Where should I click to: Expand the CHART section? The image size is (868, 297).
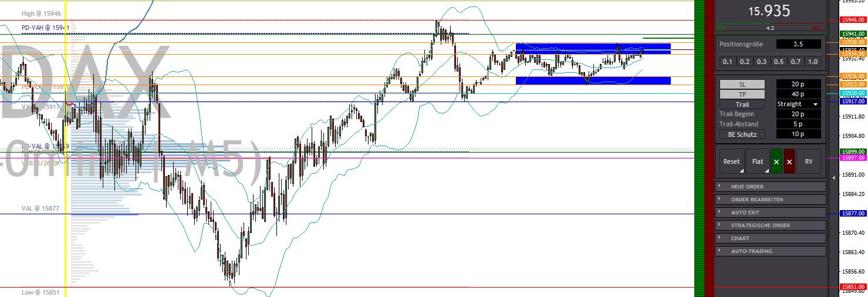coord(771,238)
